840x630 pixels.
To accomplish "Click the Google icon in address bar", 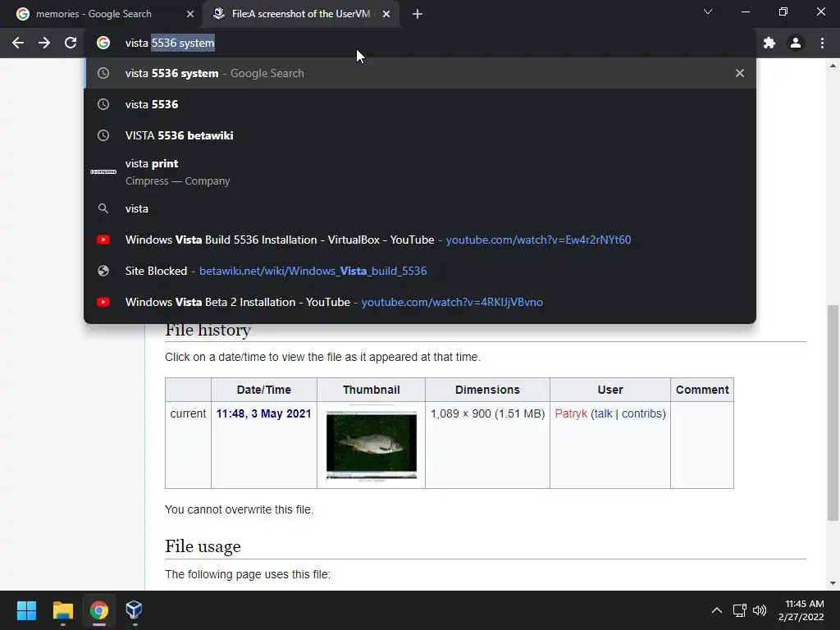I will click(103, 43).
